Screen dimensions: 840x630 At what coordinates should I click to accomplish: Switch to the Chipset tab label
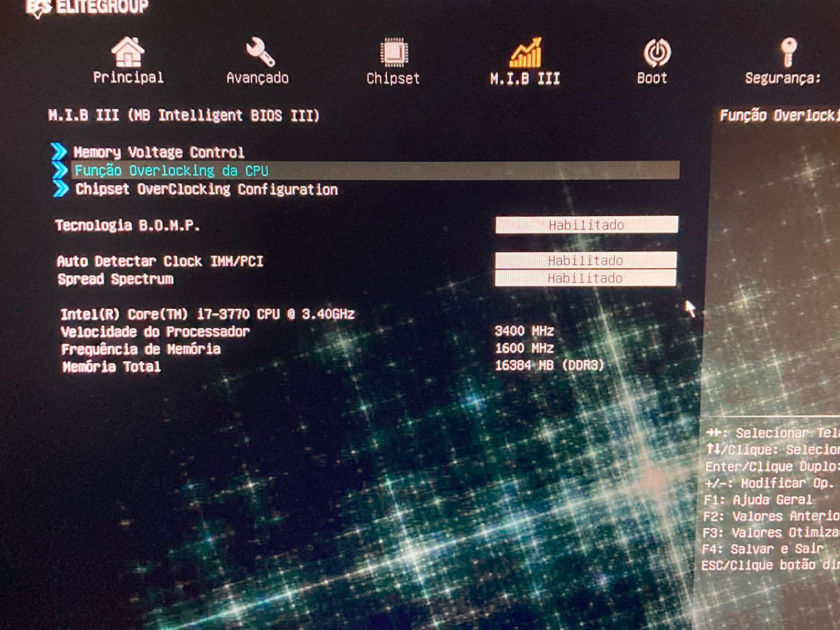pos(393,79)
